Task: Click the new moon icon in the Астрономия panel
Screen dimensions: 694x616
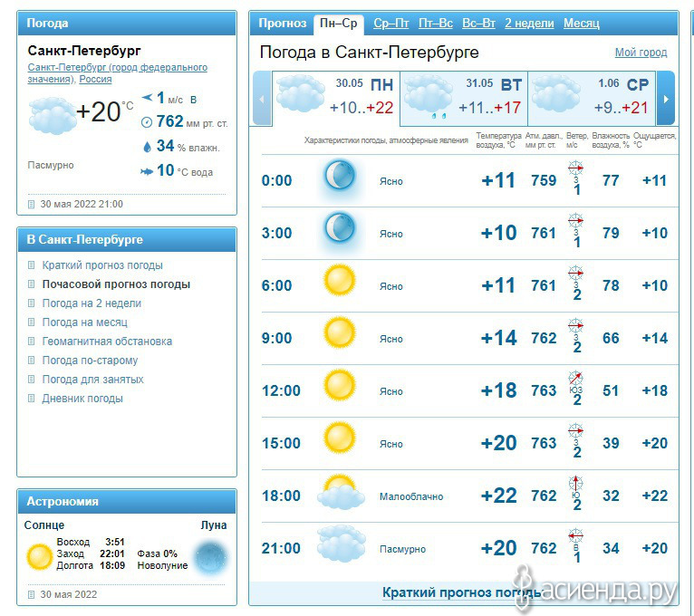Action: 212,557
